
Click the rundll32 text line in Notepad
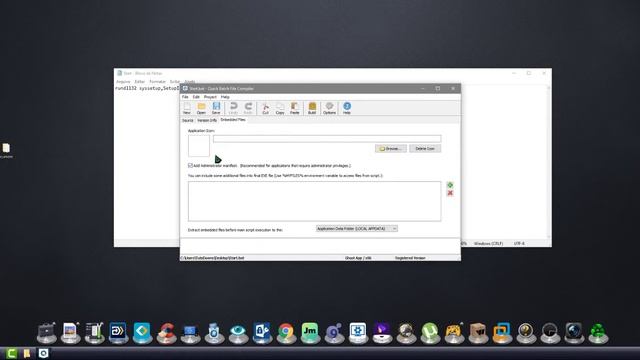[147, 88]
